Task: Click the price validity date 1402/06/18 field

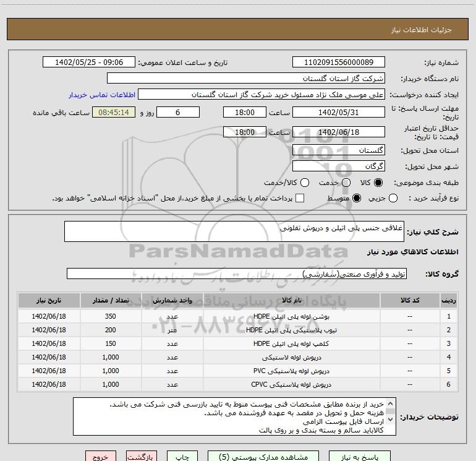Action: [x=339, y=132]
